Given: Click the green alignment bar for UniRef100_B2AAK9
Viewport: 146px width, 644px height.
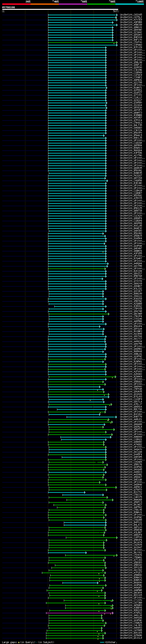Looking at the screenshot, I should click(82, 377).
